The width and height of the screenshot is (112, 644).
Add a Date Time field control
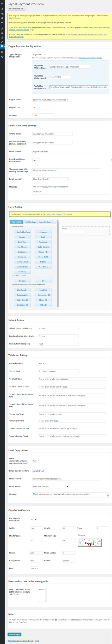pos(22,242)
